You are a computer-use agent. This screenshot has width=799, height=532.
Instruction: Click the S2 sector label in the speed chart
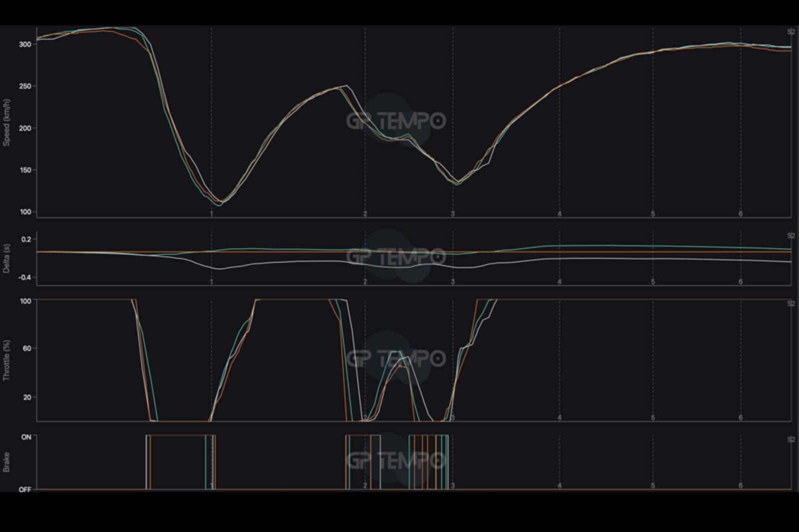(791, 32)
